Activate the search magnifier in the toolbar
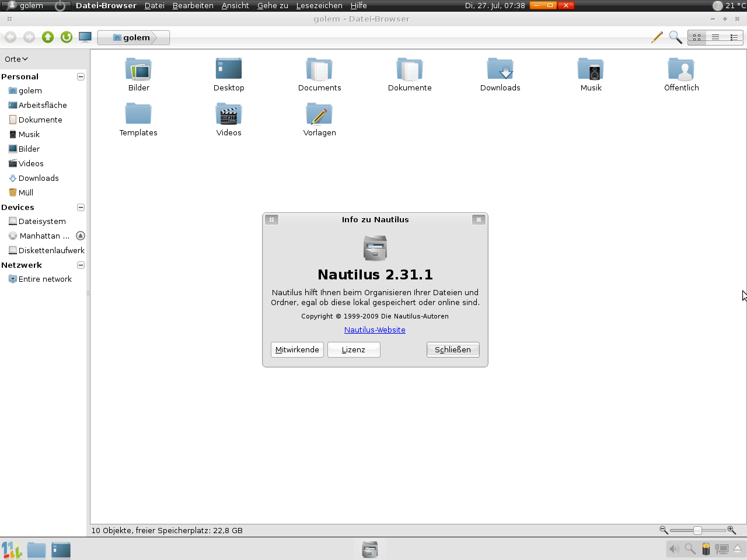747x560 pixels. [x=675, y=37]
